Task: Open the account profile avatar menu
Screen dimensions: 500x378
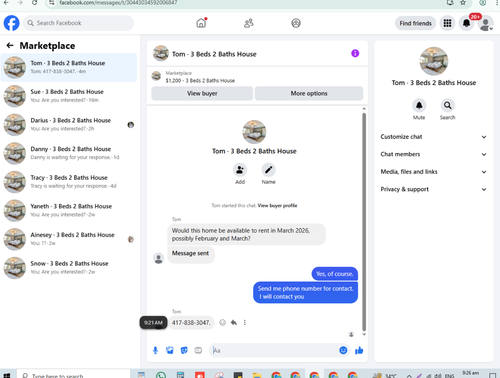Action: click(486, 23)
